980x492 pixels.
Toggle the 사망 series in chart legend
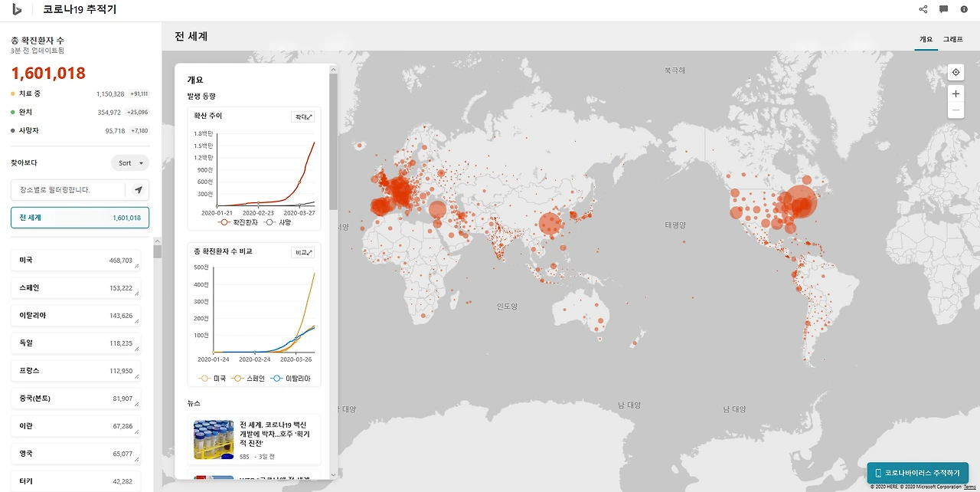click(x=277, y=222)
